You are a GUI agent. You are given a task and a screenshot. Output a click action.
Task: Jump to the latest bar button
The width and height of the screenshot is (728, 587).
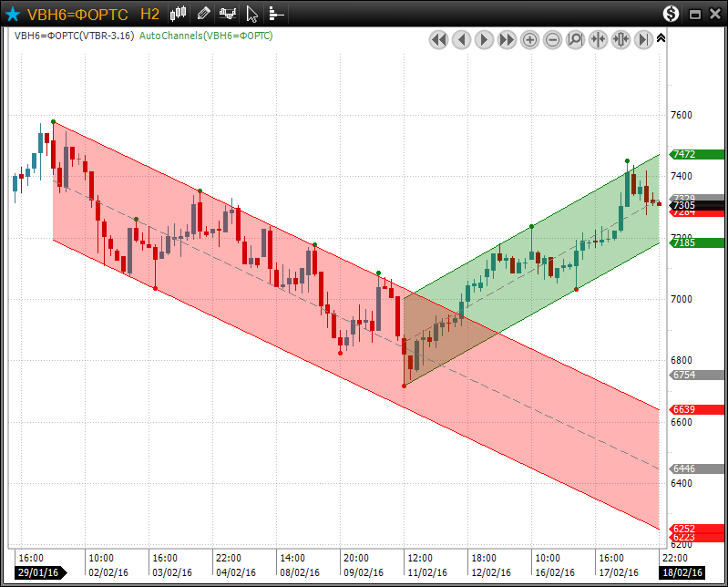point(643,39)
